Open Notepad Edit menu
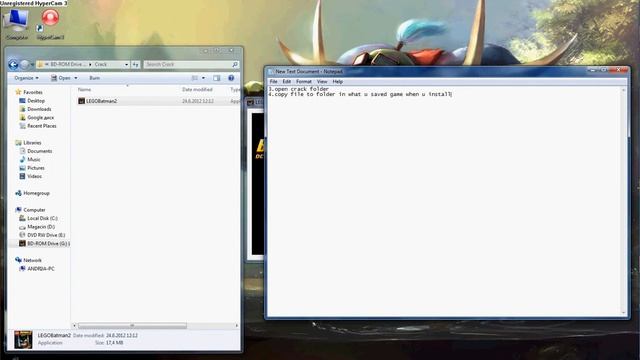The image size is (640, 360). (287, 82)
